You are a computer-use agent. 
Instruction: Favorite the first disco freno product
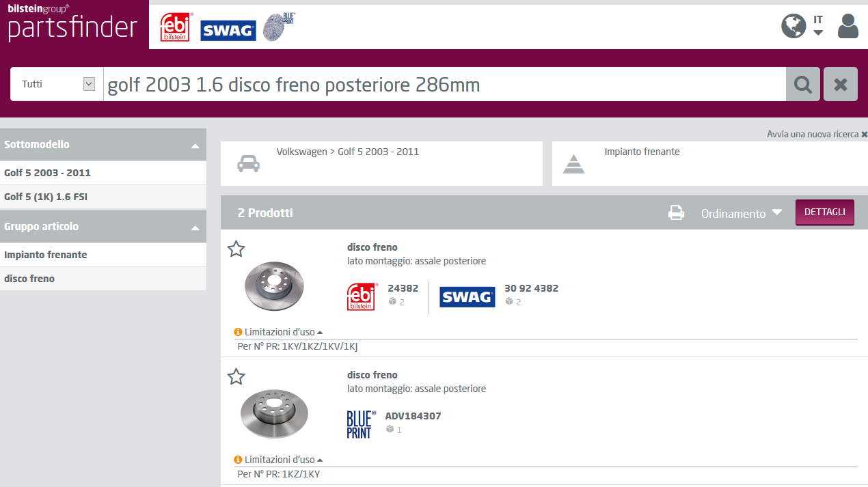pyautogui.click(x=236, y=249)
